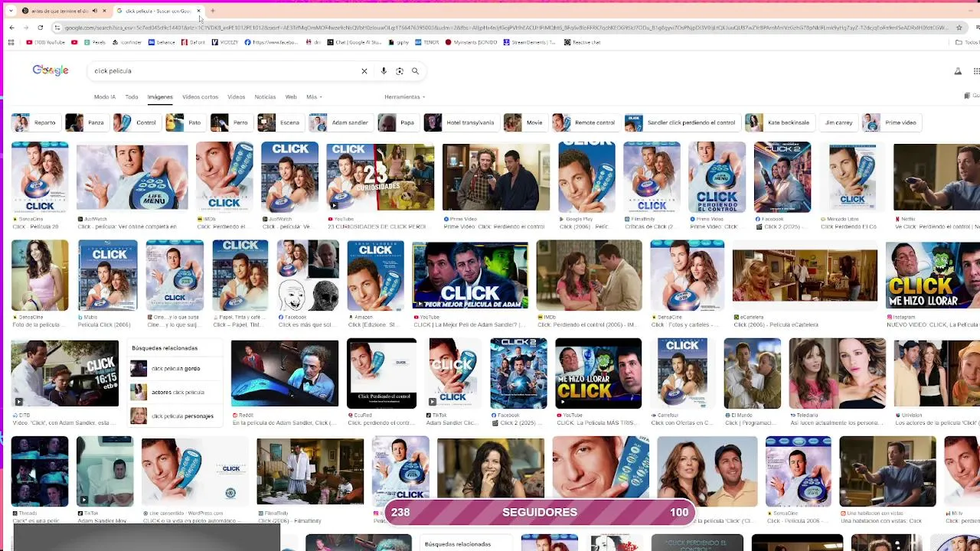Screen dimensions: 980x551
Task: Click the browser address bar URL
Action: [x=505, y=28]
